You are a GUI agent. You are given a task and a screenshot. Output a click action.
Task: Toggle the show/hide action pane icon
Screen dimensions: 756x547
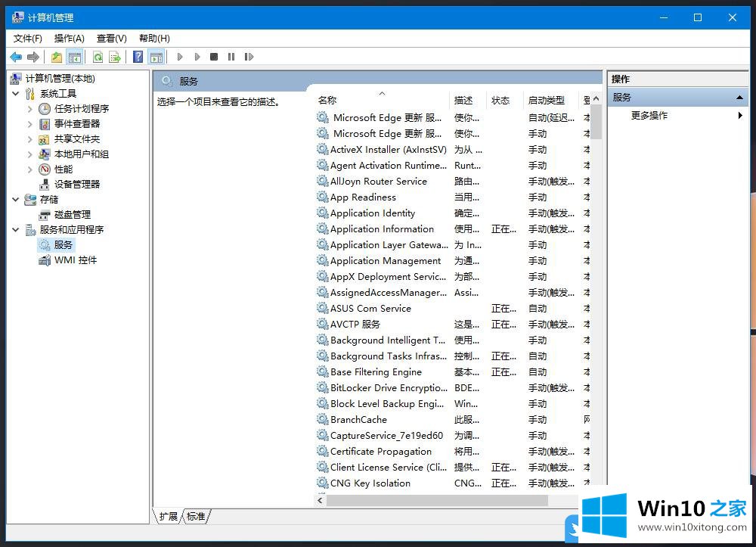coord(156,57)
